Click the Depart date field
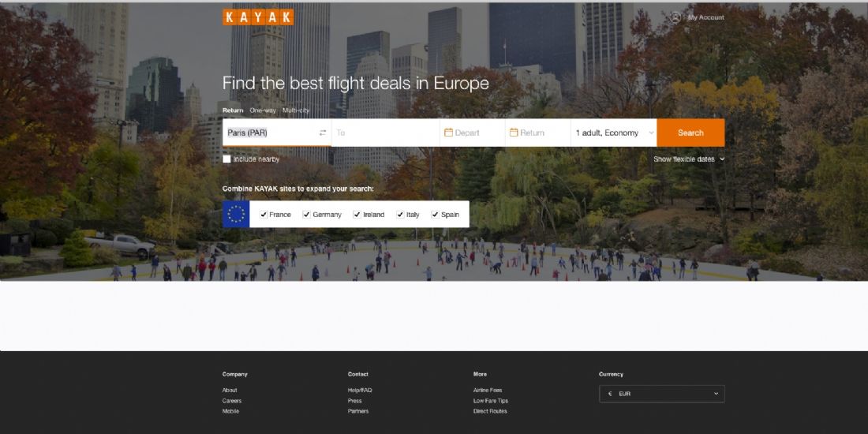The width and height of the screenshot is (868, 434). tap(473, 133)
